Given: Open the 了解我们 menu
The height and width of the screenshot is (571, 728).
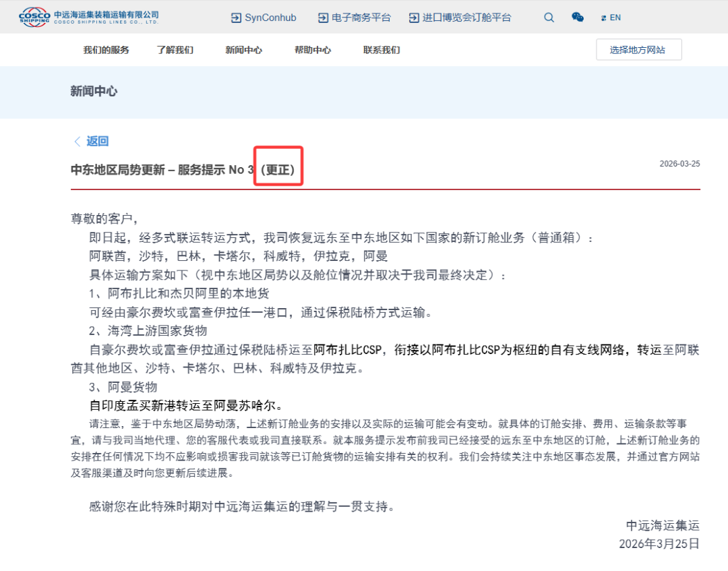Looking at the screenshot, I should [x=175, y=50].
